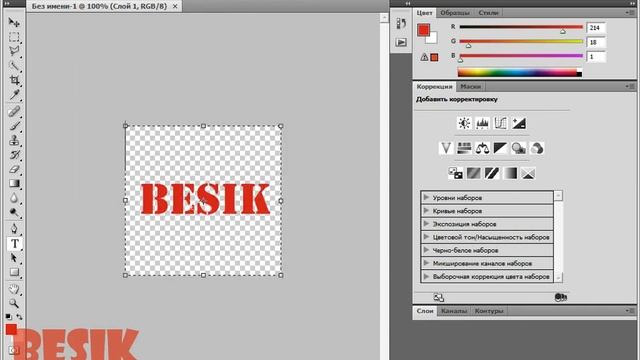The width and height of the screenshot is (640, 360).
Task: Select the Rectangle shape tool
Action: (14, 272)
